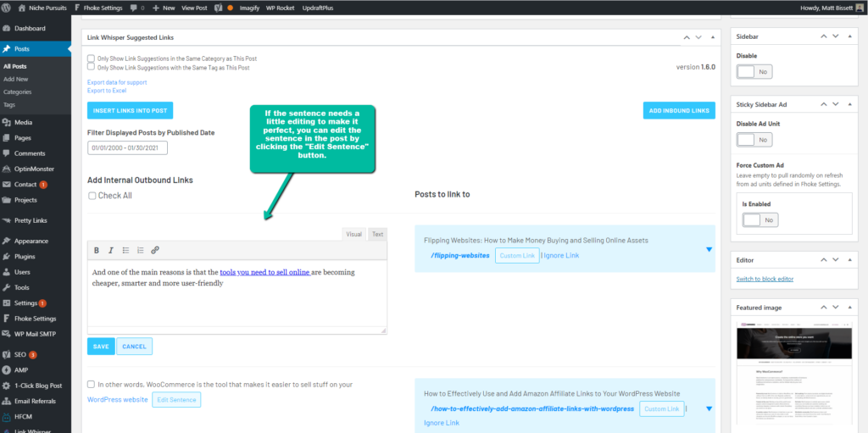Expand the Amazon Affiliate Links suggestion arrow

[709, 408]
